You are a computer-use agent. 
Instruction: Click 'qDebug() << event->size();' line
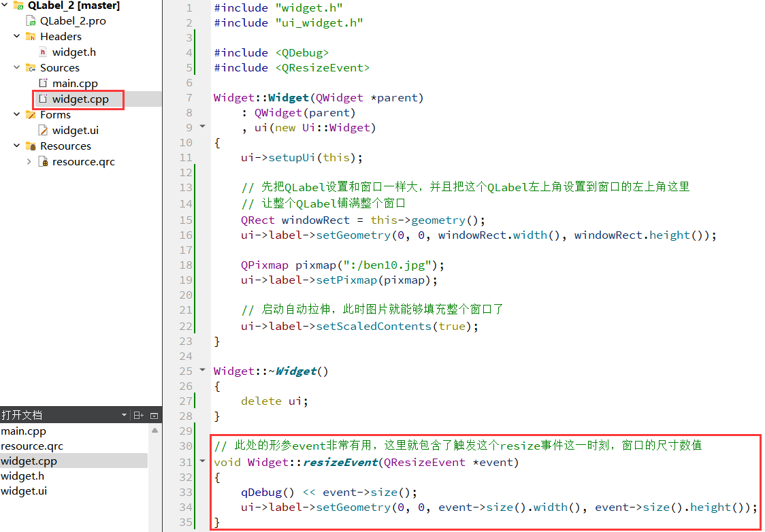(329, 493)
